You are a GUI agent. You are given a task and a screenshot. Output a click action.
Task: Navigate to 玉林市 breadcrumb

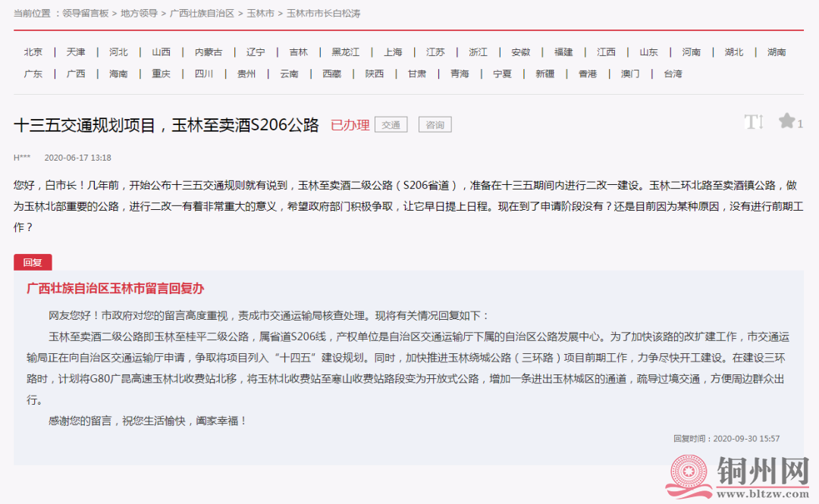(260, 14)
